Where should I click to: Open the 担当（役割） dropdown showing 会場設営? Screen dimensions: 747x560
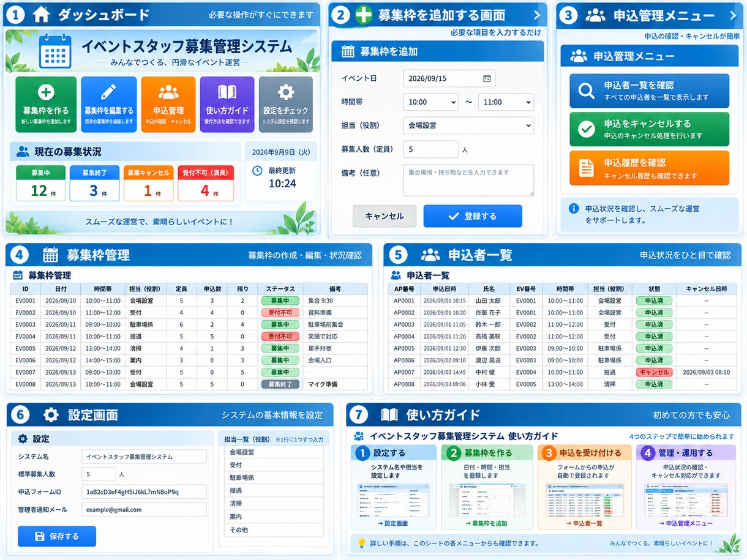[468, 125]
